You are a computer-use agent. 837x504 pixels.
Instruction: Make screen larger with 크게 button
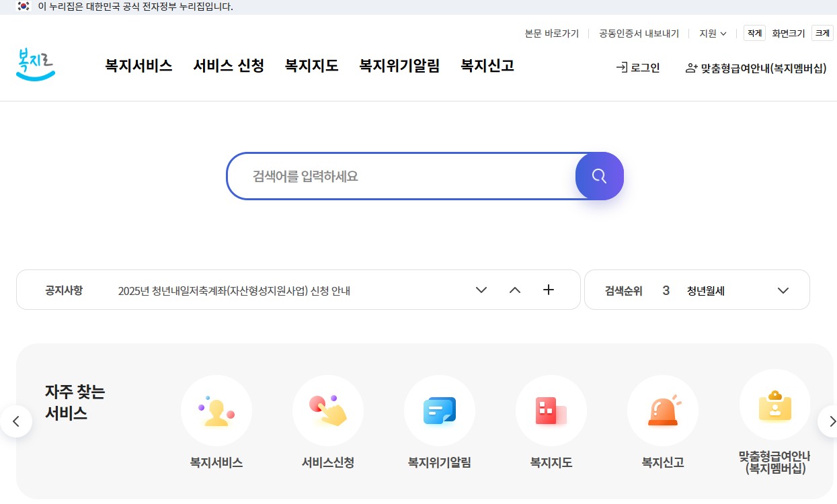coord(822,33)
